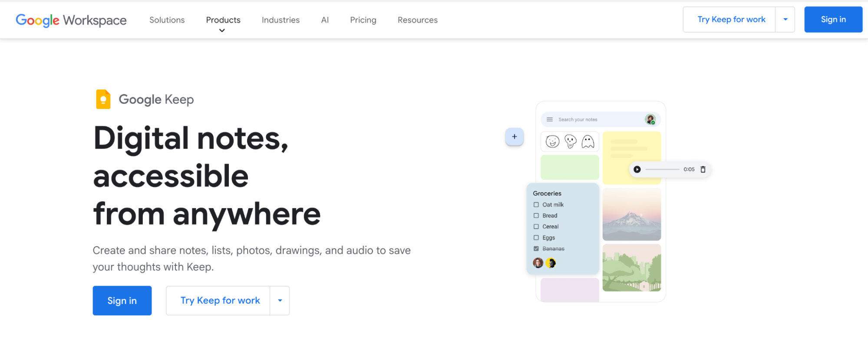Click the 'Create and share notes' description text
The height and width of the screenshot is (344, 868).
click(x=251, y=258)
